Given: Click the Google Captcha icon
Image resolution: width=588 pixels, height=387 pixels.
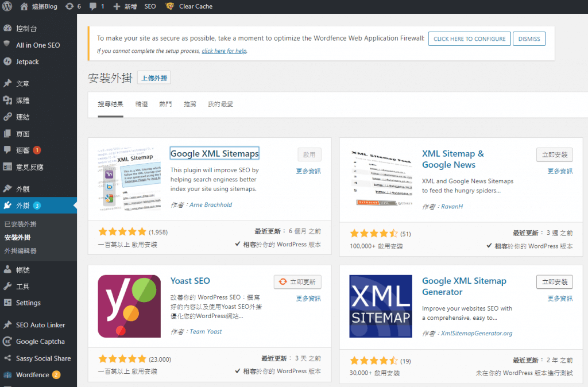Looking at the screenshot, I should tap(7, 341).
